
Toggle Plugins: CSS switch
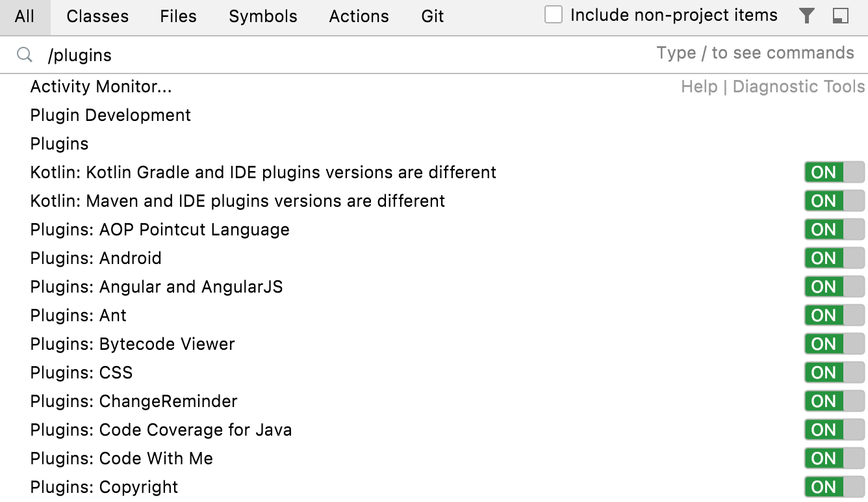click(x=834, y=373)
